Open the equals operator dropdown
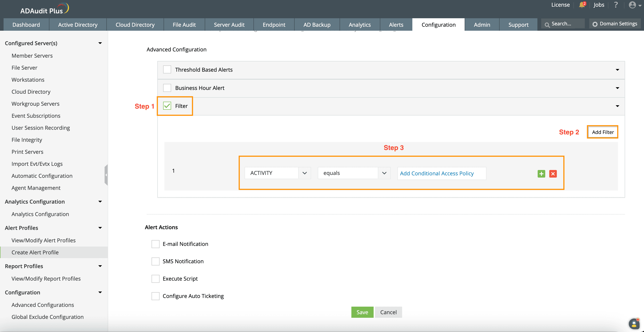 354,173
